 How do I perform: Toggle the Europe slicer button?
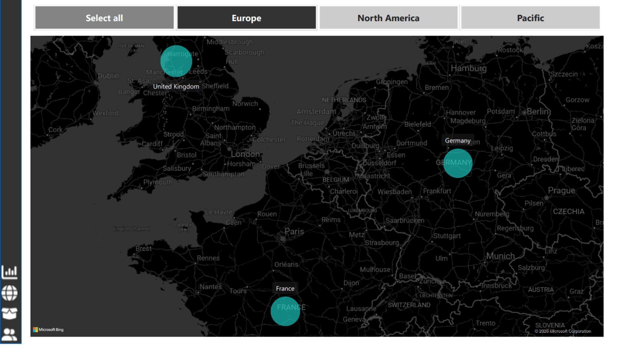(246, 18)
